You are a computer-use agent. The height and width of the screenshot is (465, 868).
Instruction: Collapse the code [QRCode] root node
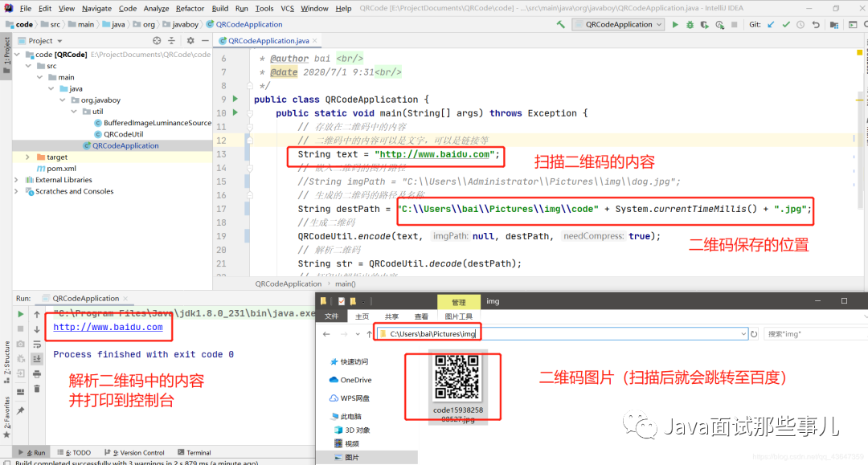coord(17,54)
